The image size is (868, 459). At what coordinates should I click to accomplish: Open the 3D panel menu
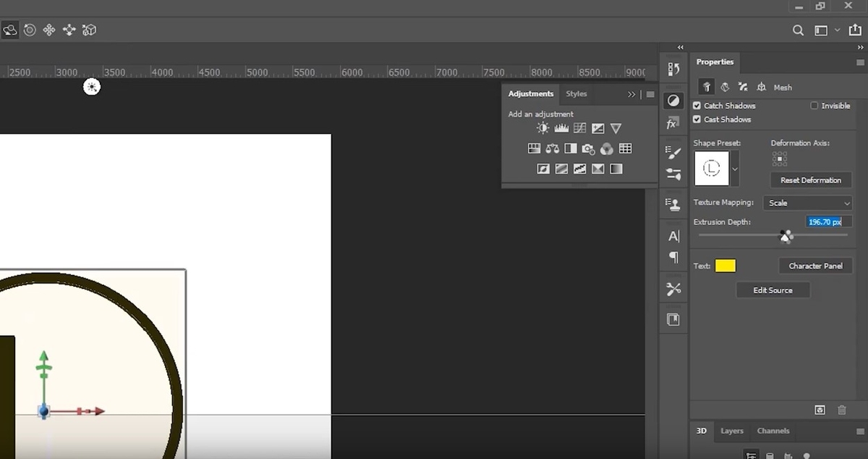click(x=860, y=431)
